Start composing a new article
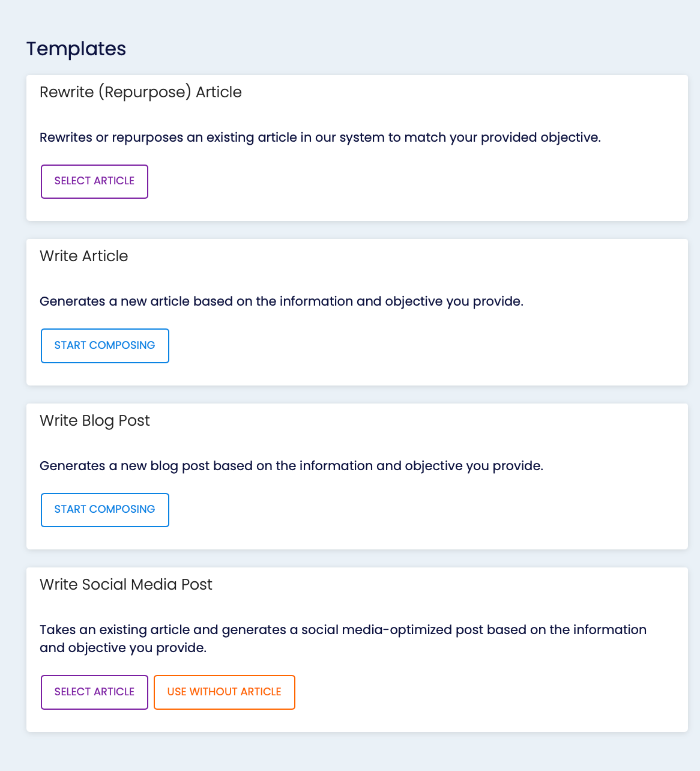700x771 pixels. click(105, 346)
